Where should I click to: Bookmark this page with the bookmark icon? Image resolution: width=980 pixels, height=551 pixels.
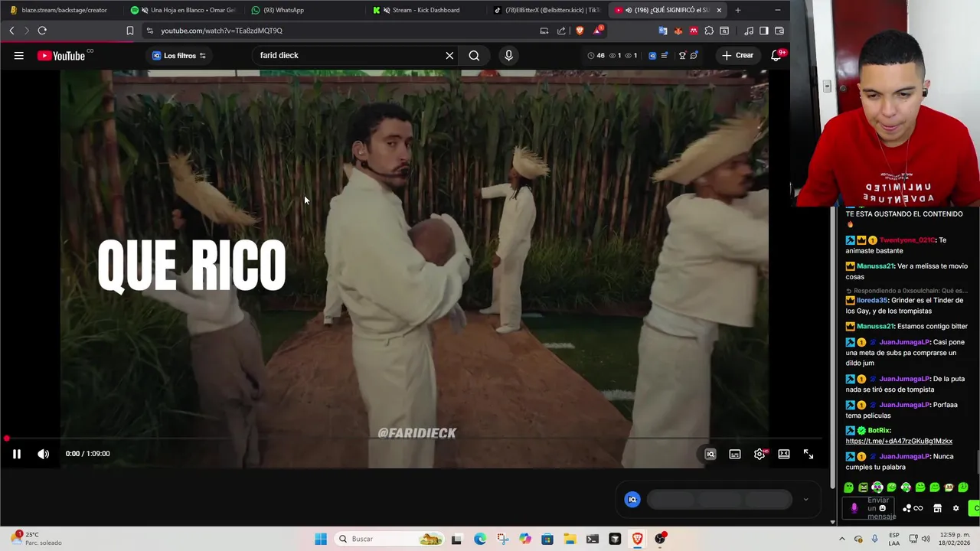pyautogui.click(x=130, y=31)
